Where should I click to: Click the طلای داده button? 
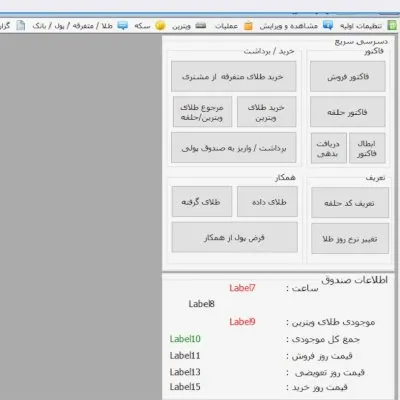(267, 202)
